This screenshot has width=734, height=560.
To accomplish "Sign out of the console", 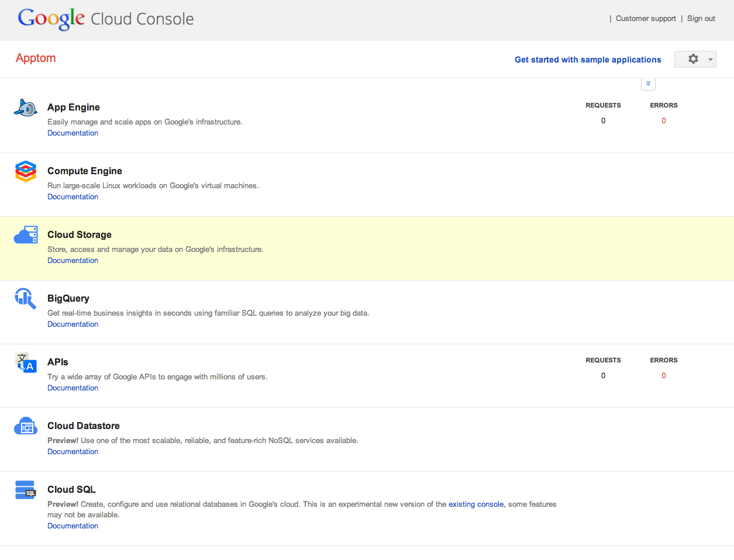I will coord(701,19).
